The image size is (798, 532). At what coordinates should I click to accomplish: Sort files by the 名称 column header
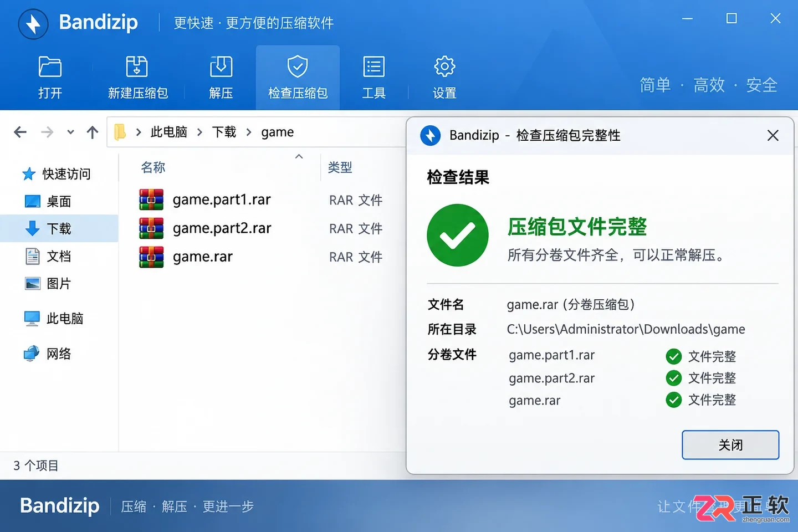click(153, 167)
